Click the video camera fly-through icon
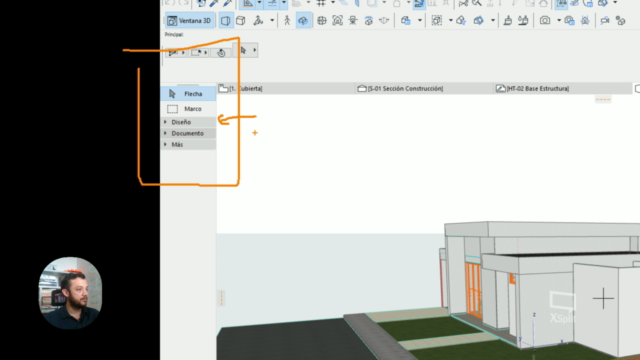This screenshot has height=360, width=640. pyautogui.click(x=605, y=20)
